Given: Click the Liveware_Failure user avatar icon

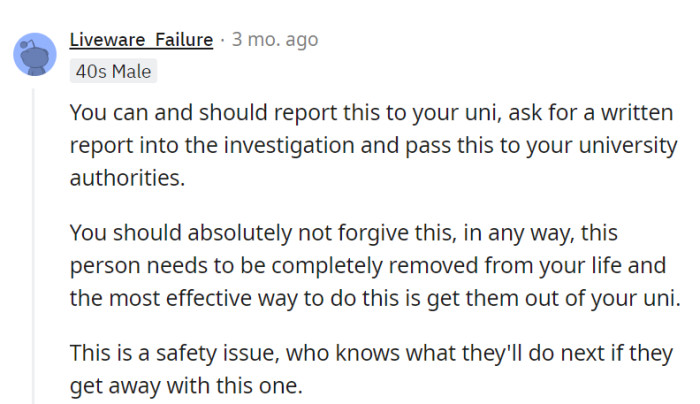Looking at the screenshot, I should click(35, 53).
